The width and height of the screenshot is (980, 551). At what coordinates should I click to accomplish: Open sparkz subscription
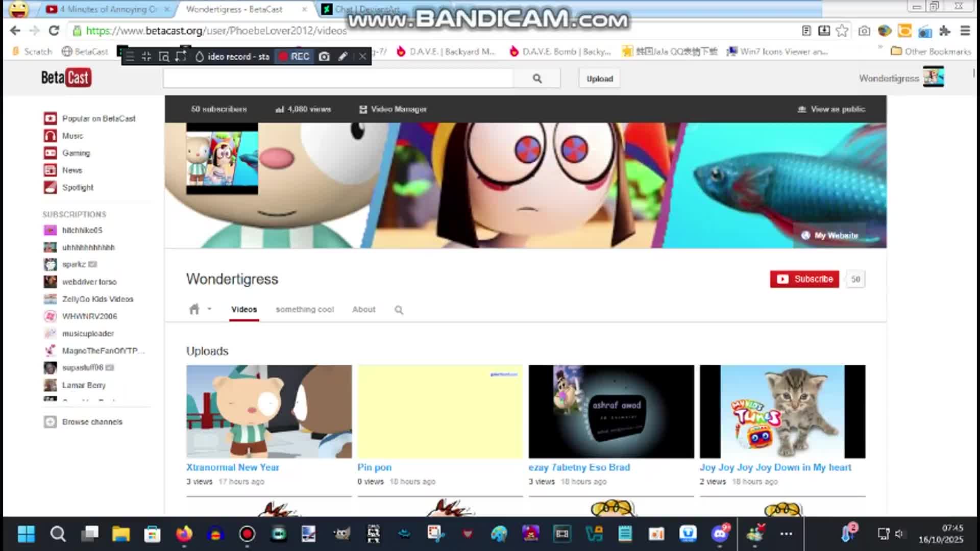point(73,264)
